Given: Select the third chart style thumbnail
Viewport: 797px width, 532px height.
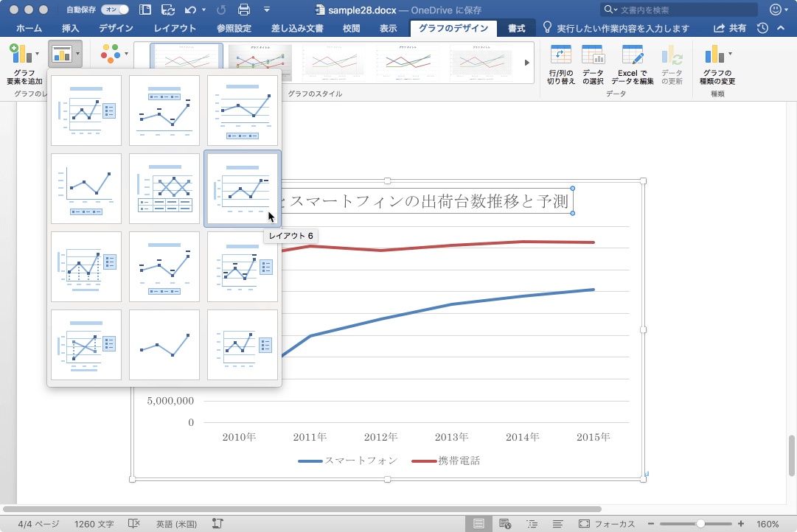Looking at the screenshot, I should (x=334, y=63).
